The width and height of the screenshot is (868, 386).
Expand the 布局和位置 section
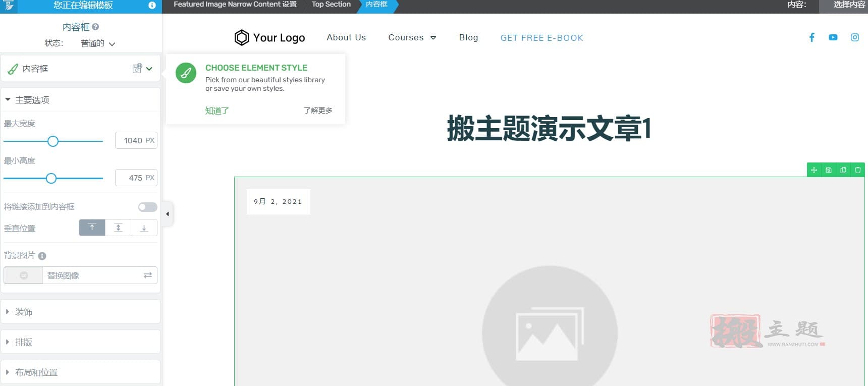(81, 372)
